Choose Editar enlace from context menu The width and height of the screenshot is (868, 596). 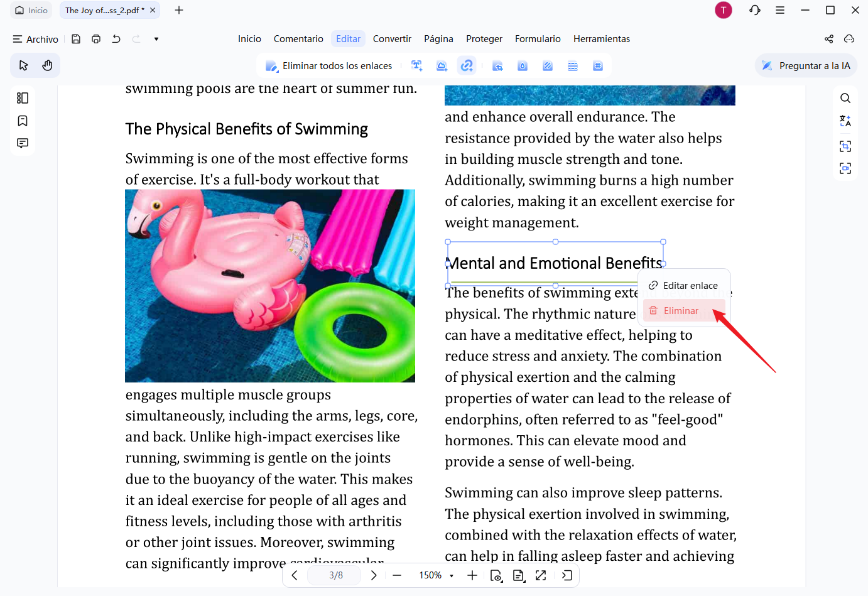(684, 286)
